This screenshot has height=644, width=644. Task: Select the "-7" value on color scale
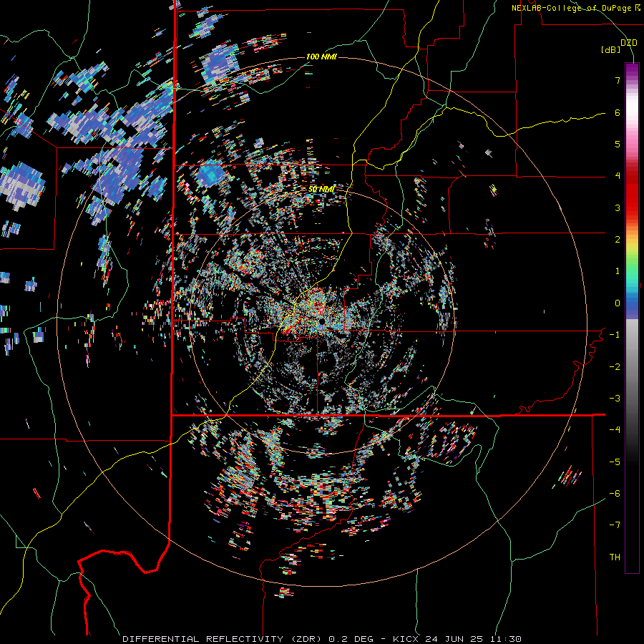(615, 525)
